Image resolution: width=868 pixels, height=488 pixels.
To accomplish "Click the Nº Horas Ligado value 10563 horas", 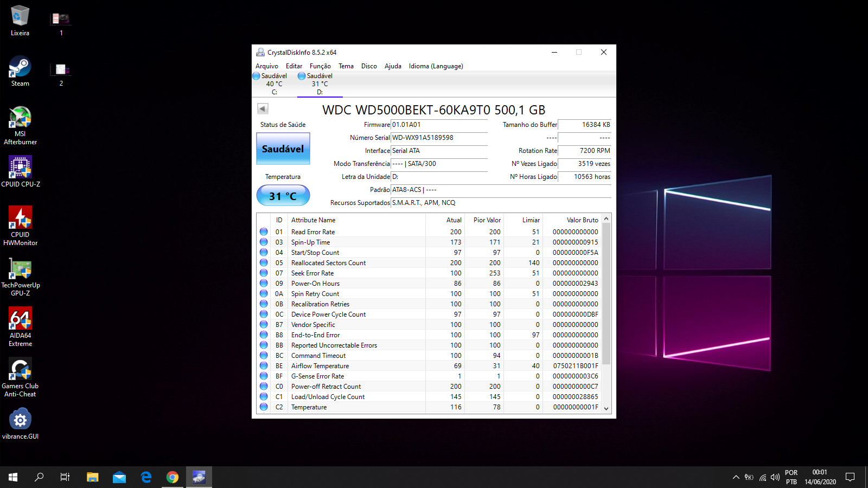I will click(585, 177).
